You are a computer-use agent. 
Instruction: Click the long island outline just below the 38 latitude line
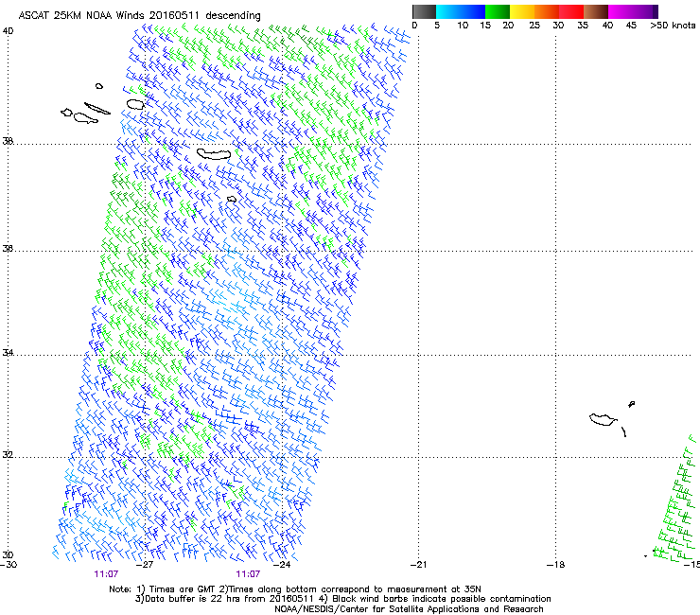point(214,154)
